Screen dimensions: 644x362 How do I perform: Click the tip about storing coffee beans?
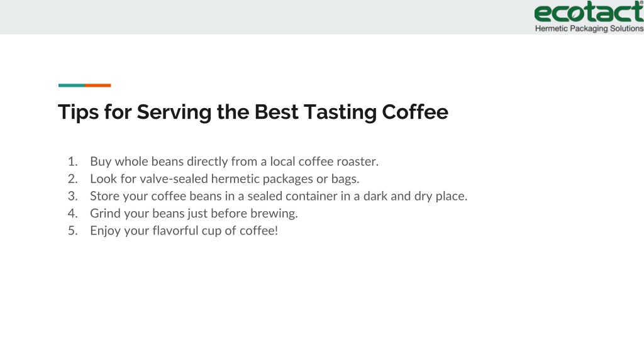click(279, 196)
